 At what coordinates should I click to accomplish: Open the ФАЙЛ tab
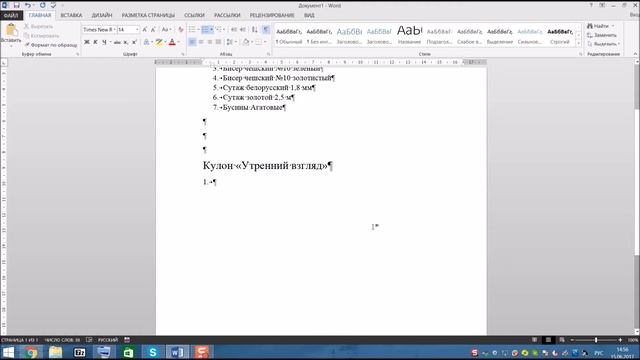tap(11, 16)
